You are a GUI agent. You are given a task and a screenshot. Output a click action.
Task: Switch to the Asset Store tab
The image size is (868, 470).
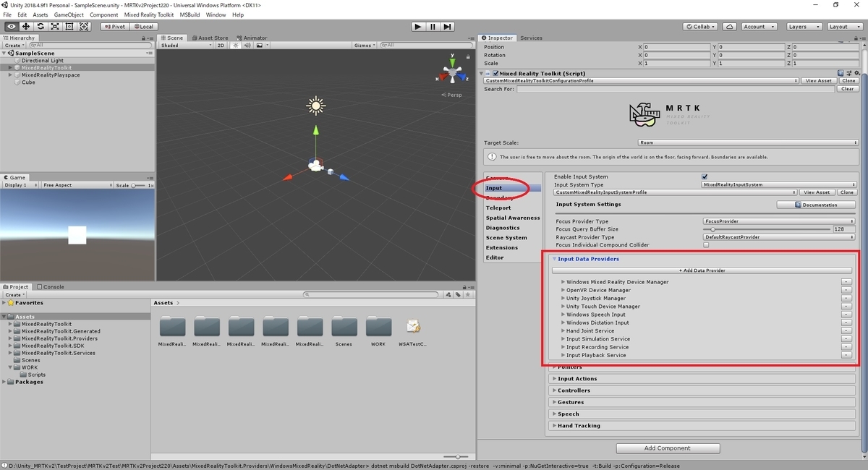click(x=210, y=38)
